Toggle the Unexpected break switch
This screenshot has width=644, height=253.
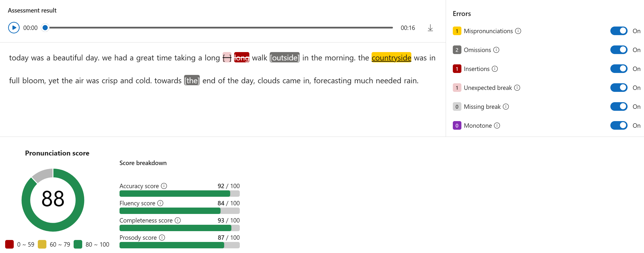(618, 88)
